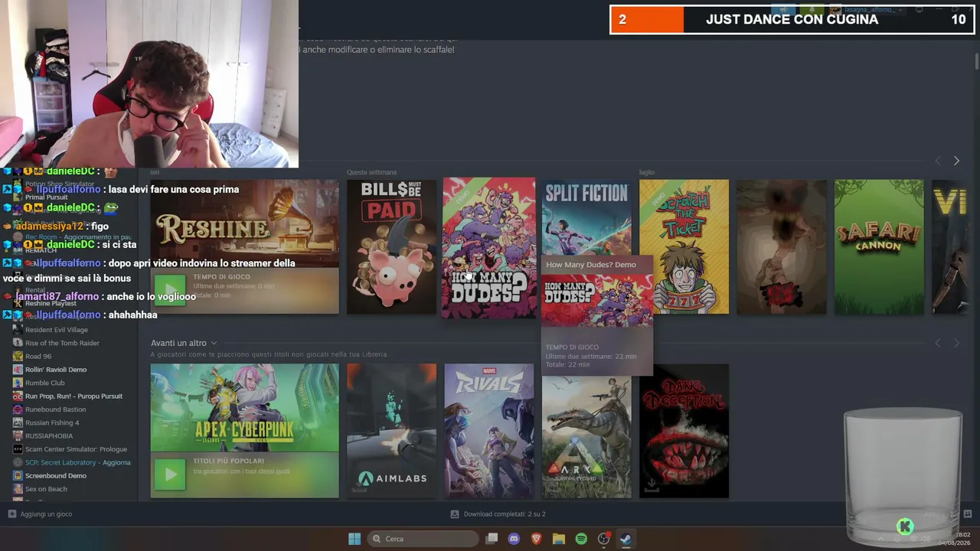Click the Russian Fishing 4 icon
Image resolution: width=980 pixels, height=551 pixels.
point(18,422)
